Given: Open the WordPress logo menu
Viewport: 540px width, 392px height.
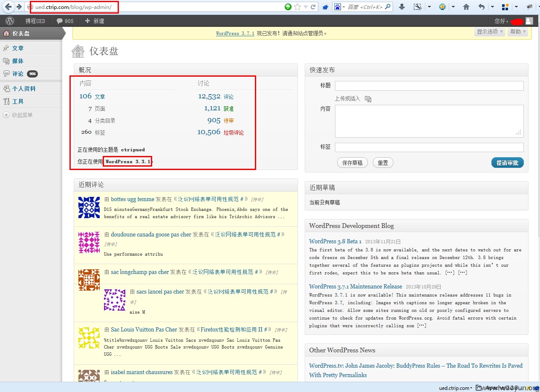Looking at the screenshot, I should tap(10, 21).
